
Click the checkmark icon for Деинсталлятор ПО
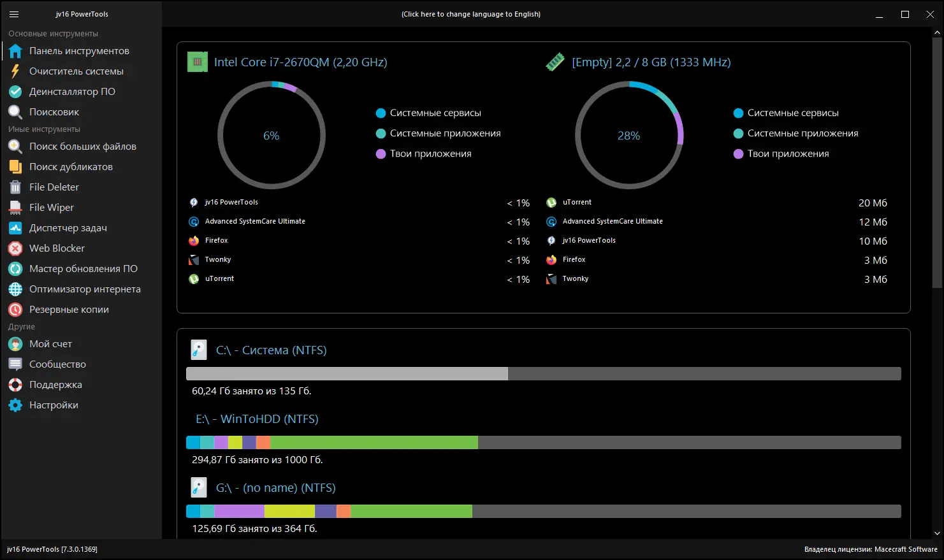click(x=15, y=92)
